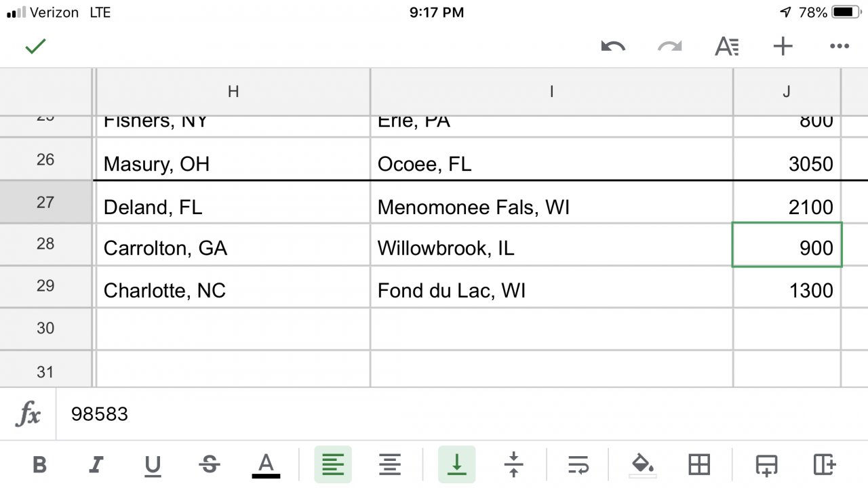868x488 pixels.
Task: Undo the last action
Action: [x=613, y=46]
